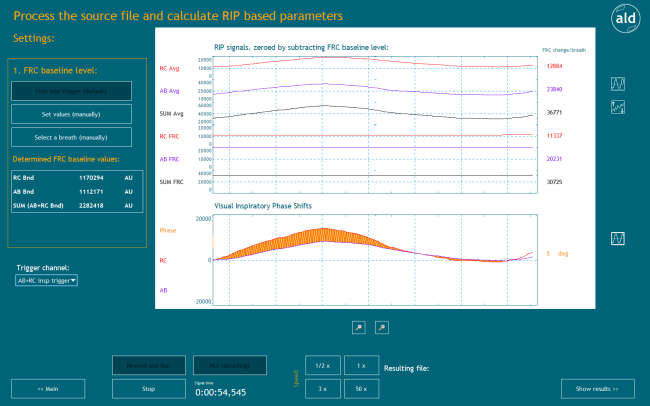Go back with the << Main button
The image size is (650, 406).
(47, 388)
